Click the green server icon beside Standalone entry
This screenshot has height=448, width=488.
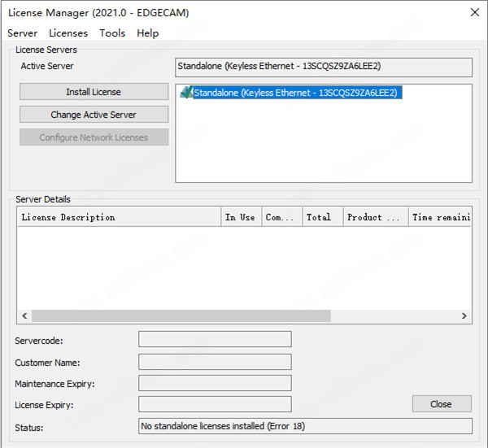point(186,93)
